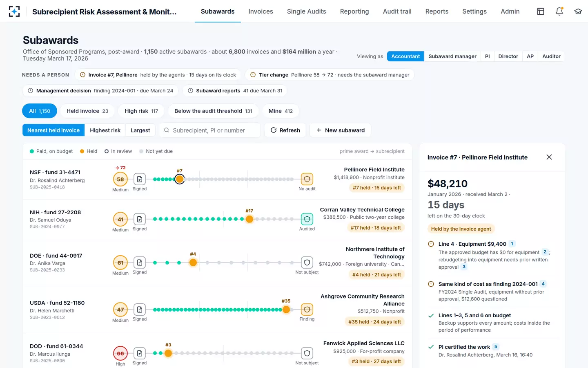Select invoice #17 marker on Corran timeline

point(249,219)
